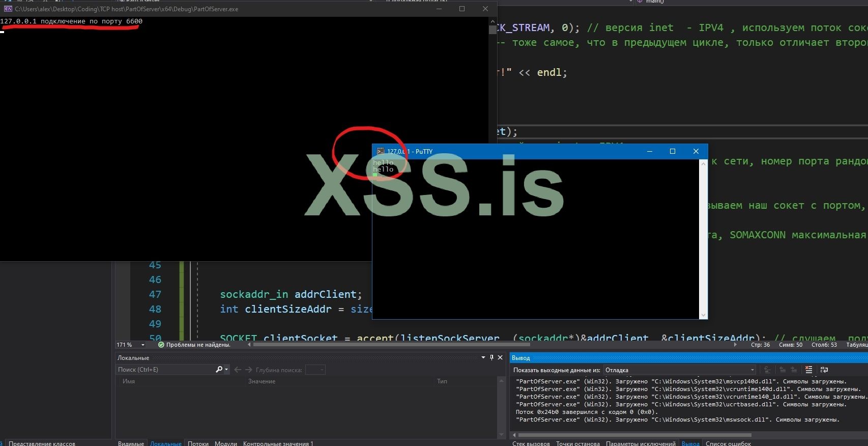Click the Проблемы не найдены status text
The image size is (868, 446).
[x=198, y=345]
